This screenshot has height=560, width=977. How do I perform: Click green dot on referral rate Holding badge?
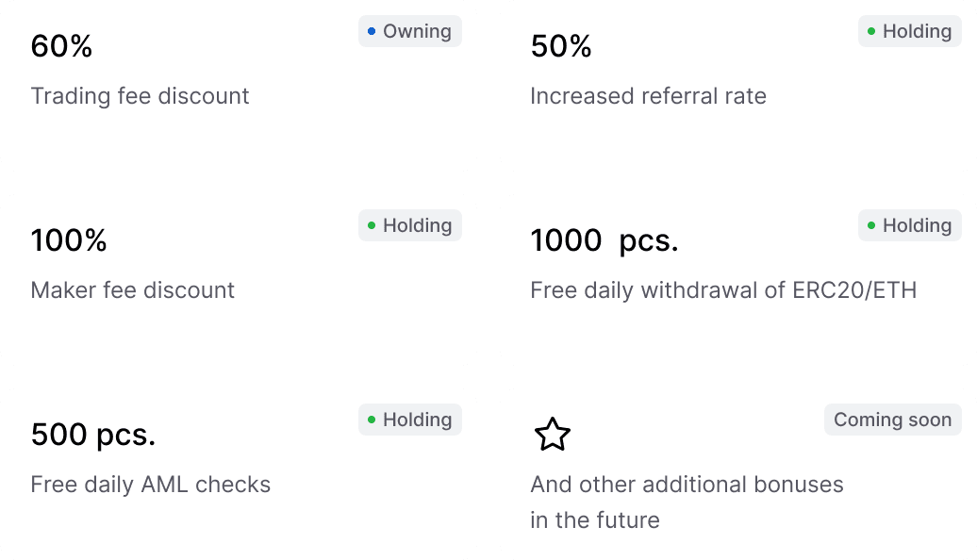pos(871,31)
